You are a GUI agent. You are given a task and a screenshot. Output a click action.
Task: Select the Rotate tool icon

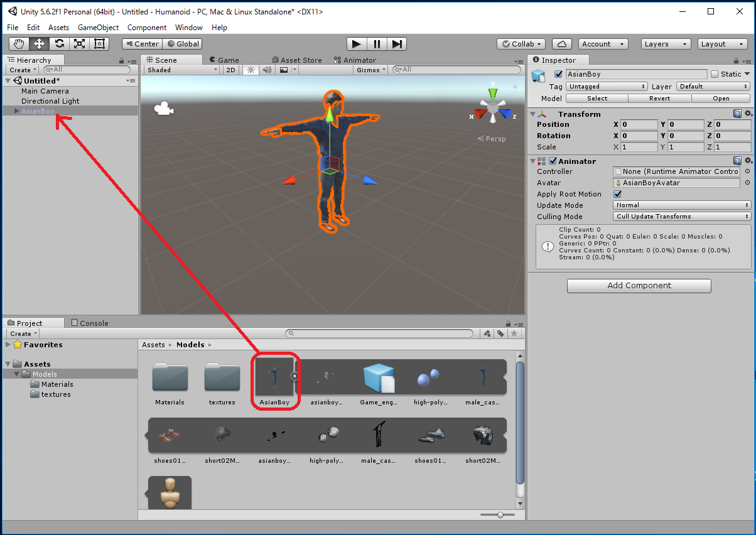(59, 44)
